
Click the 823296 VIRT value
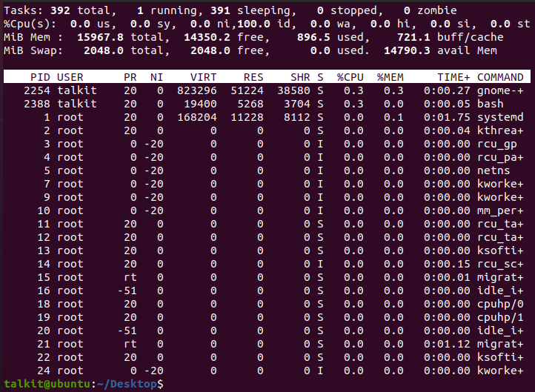197,90
